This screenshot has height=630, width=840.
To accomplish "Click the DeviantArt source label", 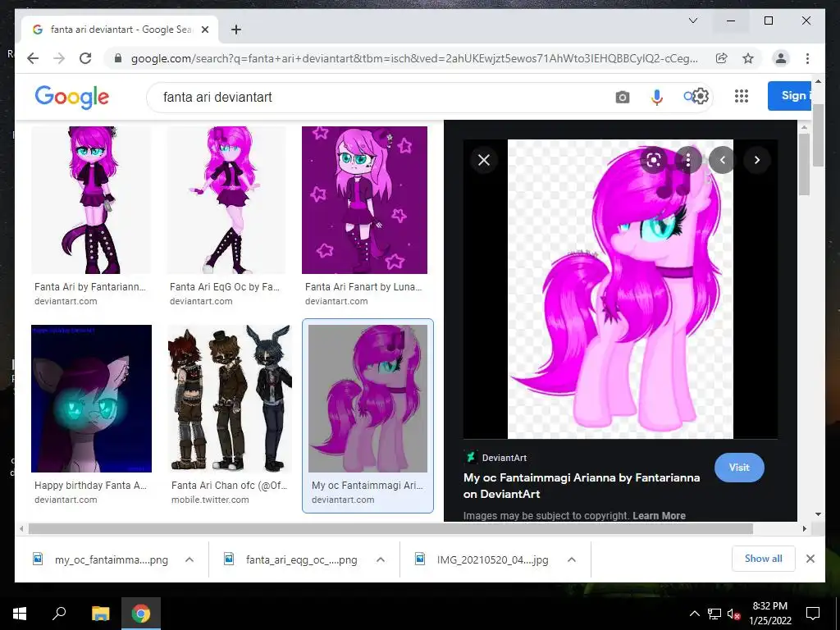I will (x=504, y=458).
